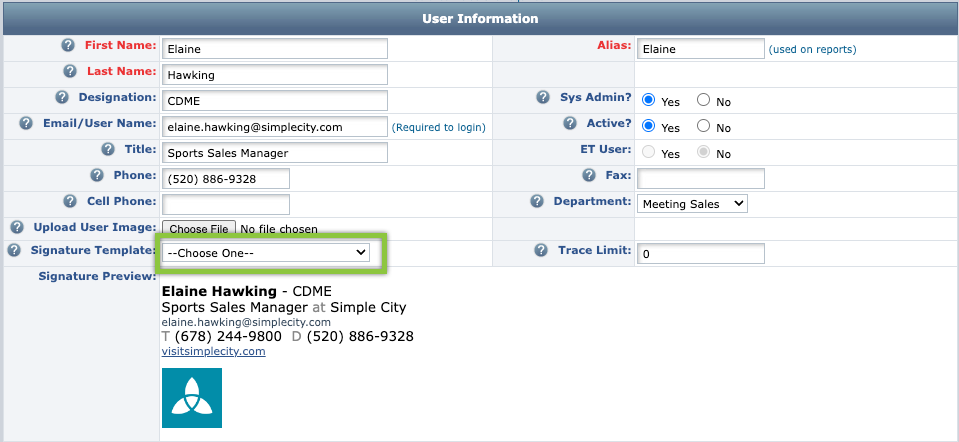Click the signature phone numbers line

[287, 337]
